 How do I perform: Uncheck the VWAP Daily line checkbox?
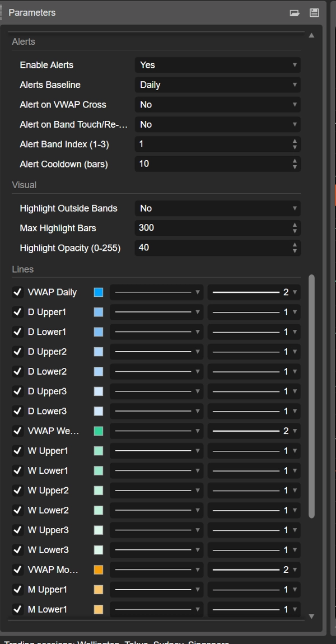click(17, 292)
